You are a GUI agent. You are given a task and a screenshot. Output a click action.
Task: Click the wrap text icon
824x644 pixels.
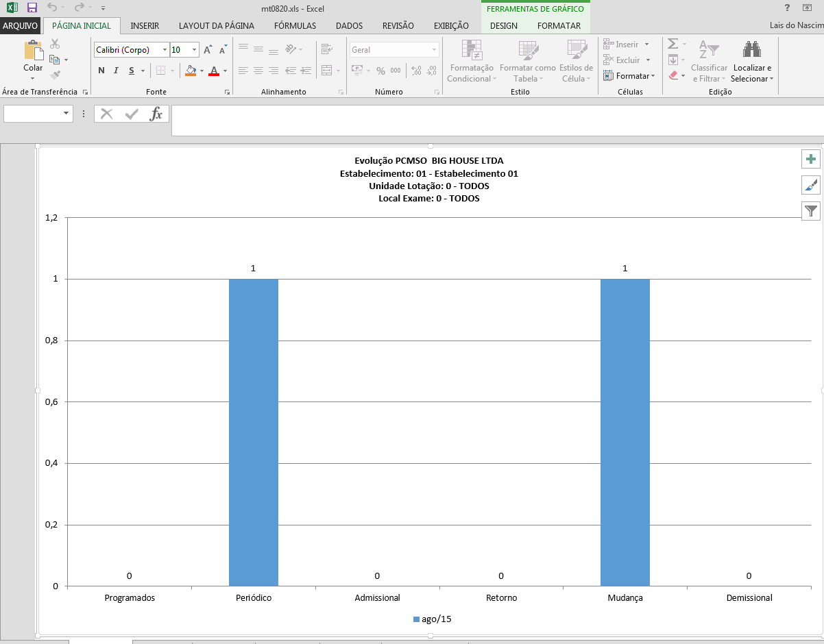pyautogui.click(x=326, y=49)
